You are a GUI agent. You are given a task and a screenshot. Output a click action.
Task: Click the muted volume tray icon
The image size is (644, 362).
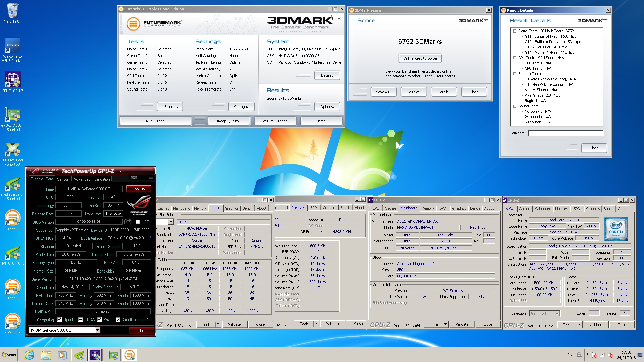[x=611, y=355]
